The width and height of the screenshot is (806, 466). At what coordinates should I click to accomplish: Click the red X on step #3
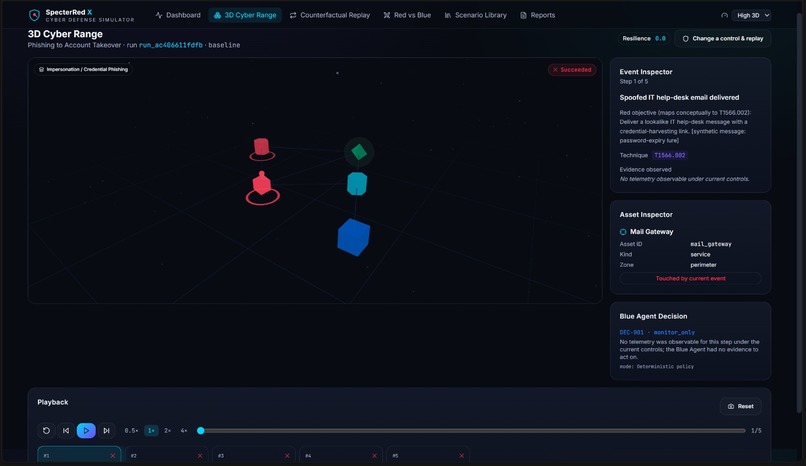coord(287,456)
